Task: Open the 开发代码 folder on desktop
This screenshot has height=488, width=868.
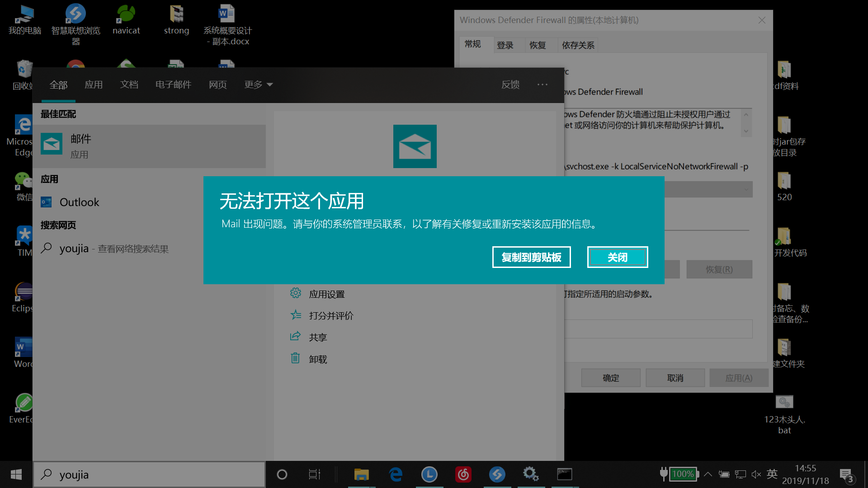Action: (790, 242)
